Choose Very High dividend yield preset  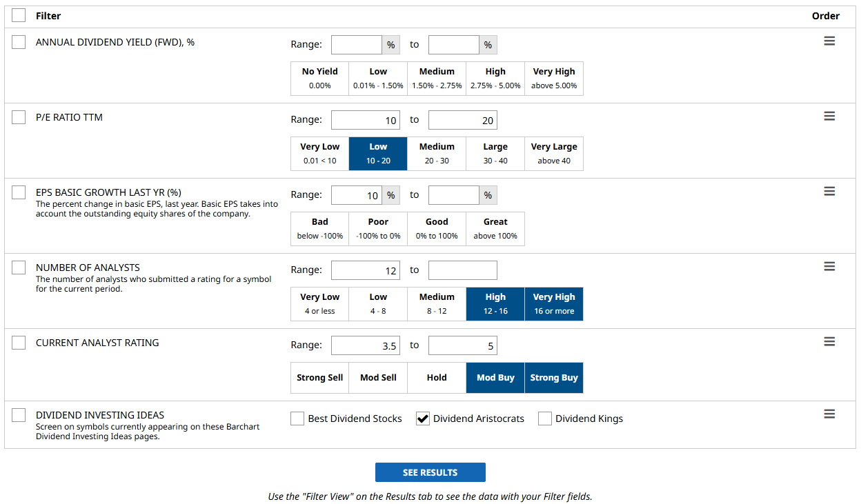pos(553,78)
